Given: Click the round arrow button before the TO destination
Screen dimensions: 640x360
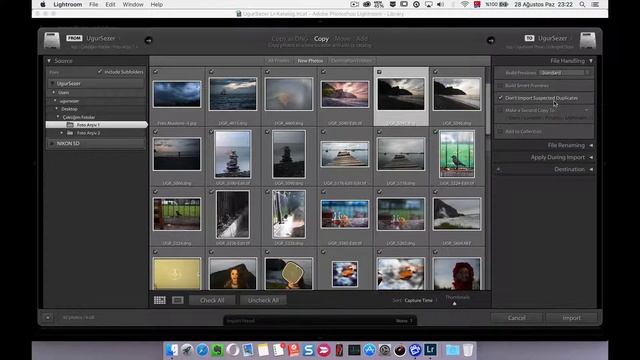Looking at the screenshot, I should (x=491, y=40).
